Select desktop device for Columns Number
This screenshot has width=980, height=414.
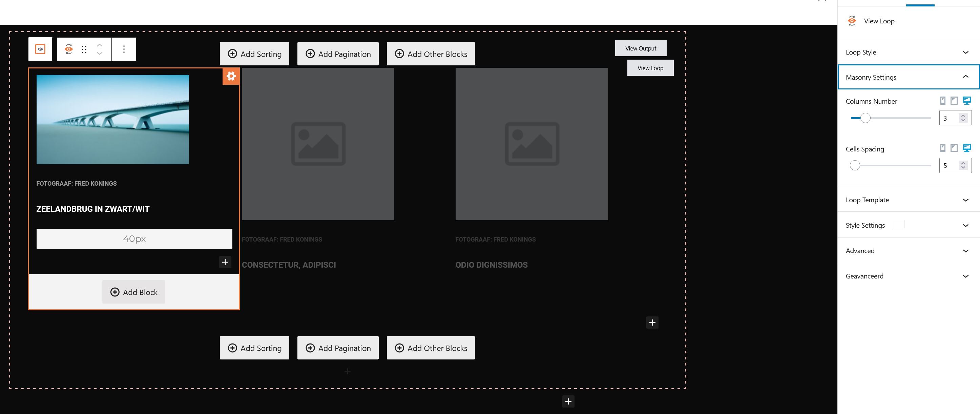[967, 101]
